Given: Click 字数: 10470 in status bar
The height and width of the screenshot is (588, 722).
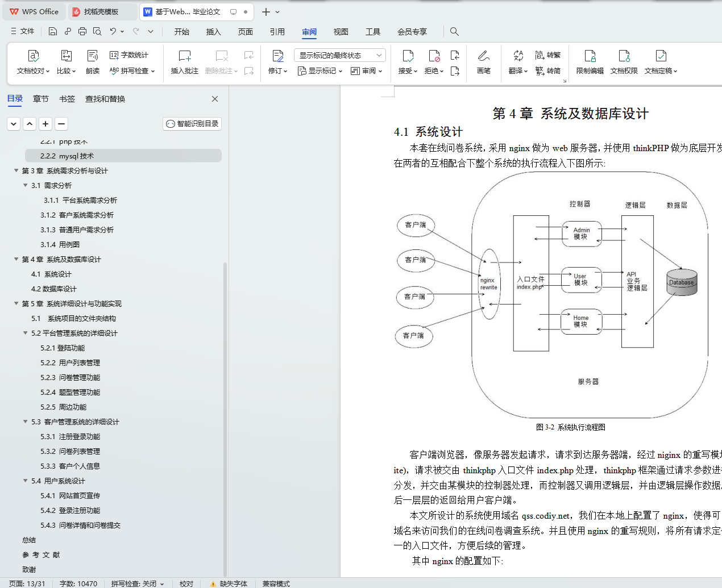Looking at the screenshot, I should [78, 583].
